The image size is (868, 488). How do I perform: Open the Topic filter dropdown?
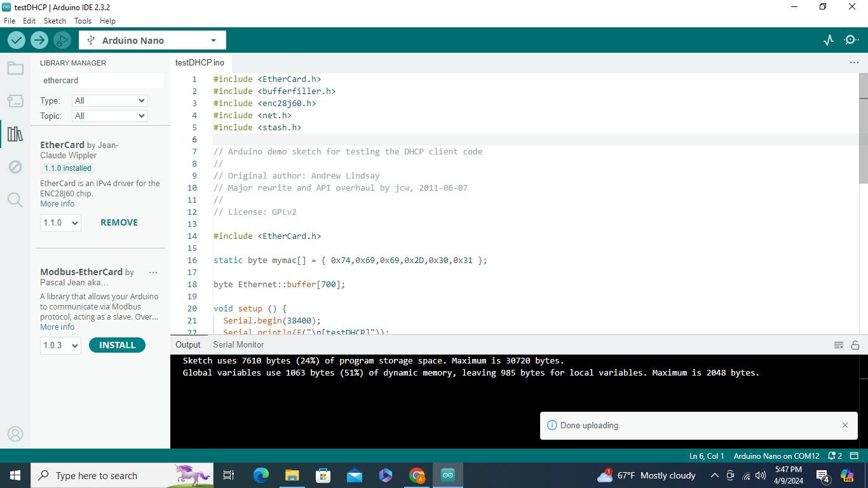[x=110, y=116]
